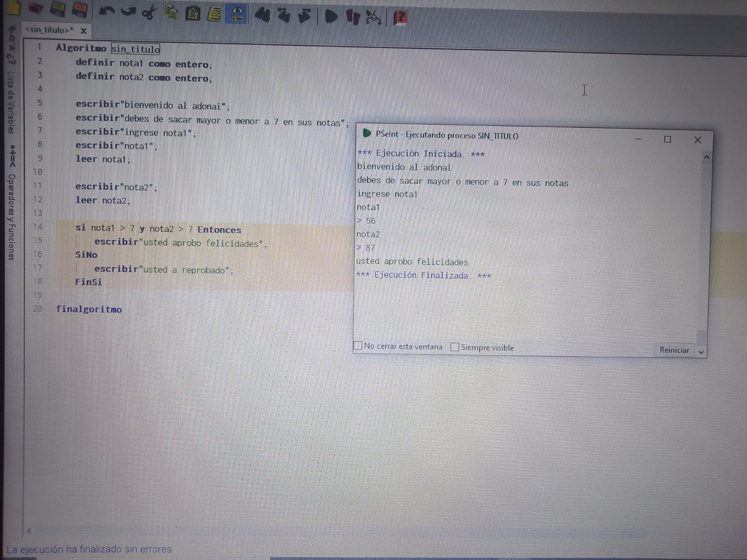Run step by step with footprints icon
747x560 pixels.
point(353,17)
